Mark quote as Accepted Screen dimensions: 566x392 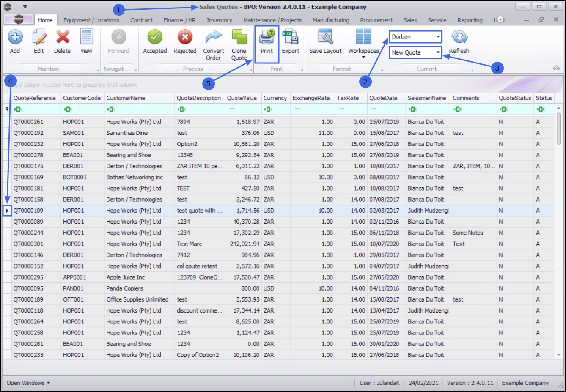[155, 37]
